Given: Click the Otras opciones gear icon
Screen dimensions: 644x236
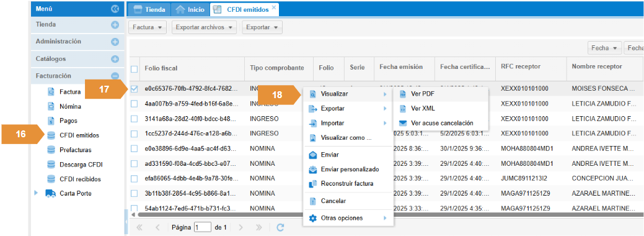Looking at the screenshot, I should [x=313, y=218].
